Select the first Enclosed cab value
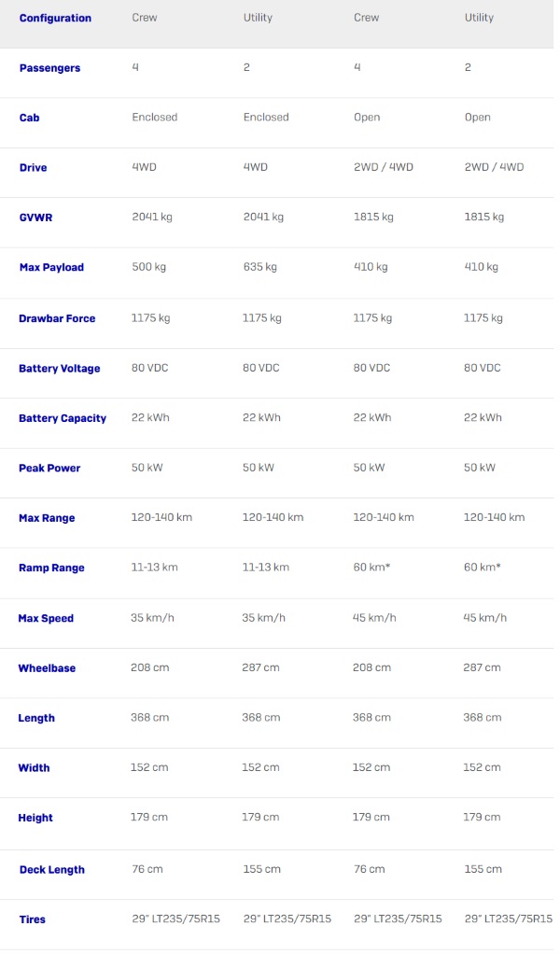Viewport: 560px width, 954px height. click(x=155, y=117)
